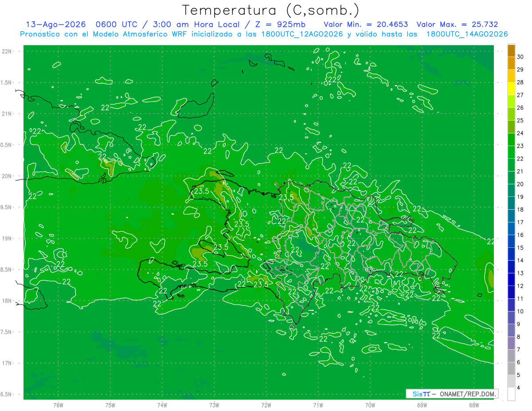Click the deep blue swatch between 12 and 13
The height and width of the screenshot is (411, 532).
[x=511, y=280]
